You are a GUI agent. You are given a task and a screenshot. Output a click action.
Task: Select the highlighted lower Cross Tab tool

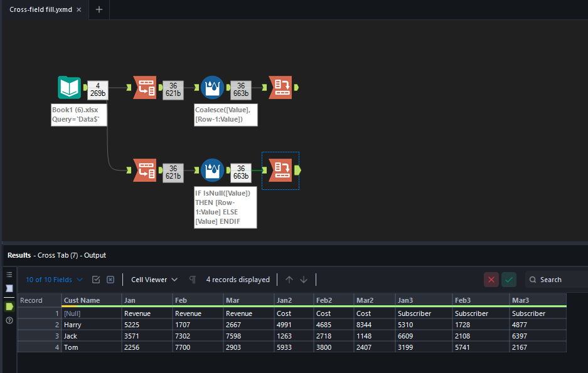[x=280, y=171]
